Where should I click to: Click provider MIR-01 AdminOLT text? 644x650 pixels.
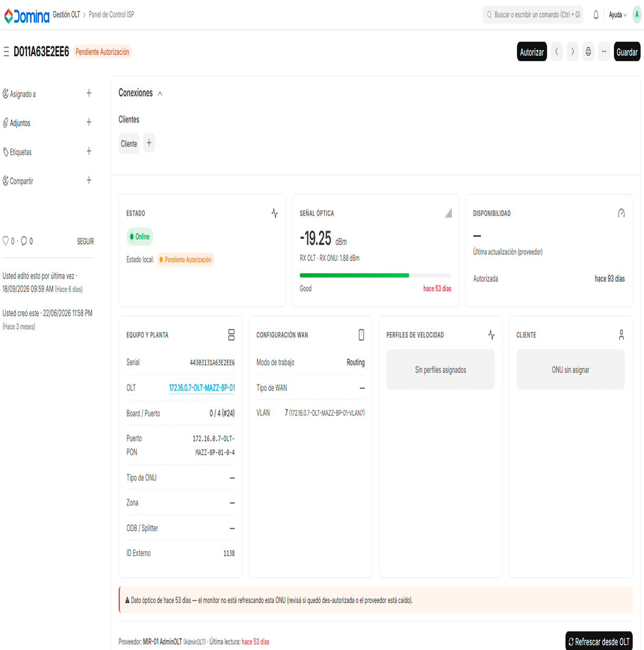click(163, 642)
